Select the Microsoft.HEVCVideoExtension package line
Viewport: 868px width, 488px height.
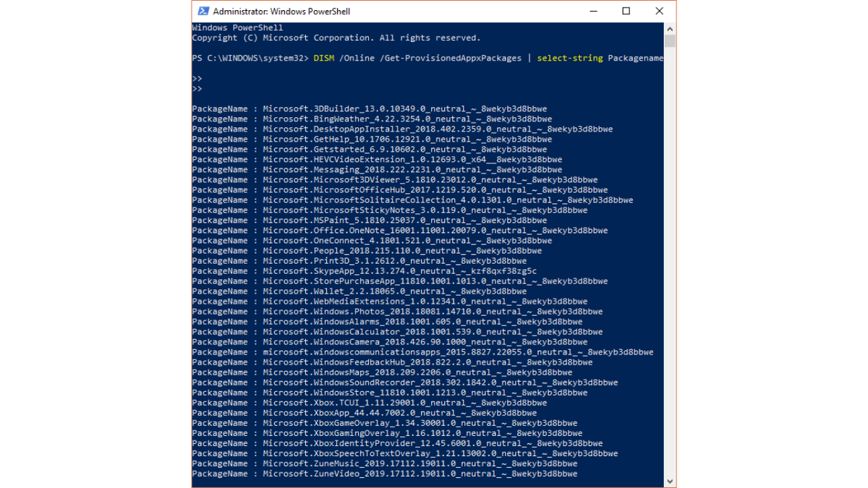click(377, 159)
